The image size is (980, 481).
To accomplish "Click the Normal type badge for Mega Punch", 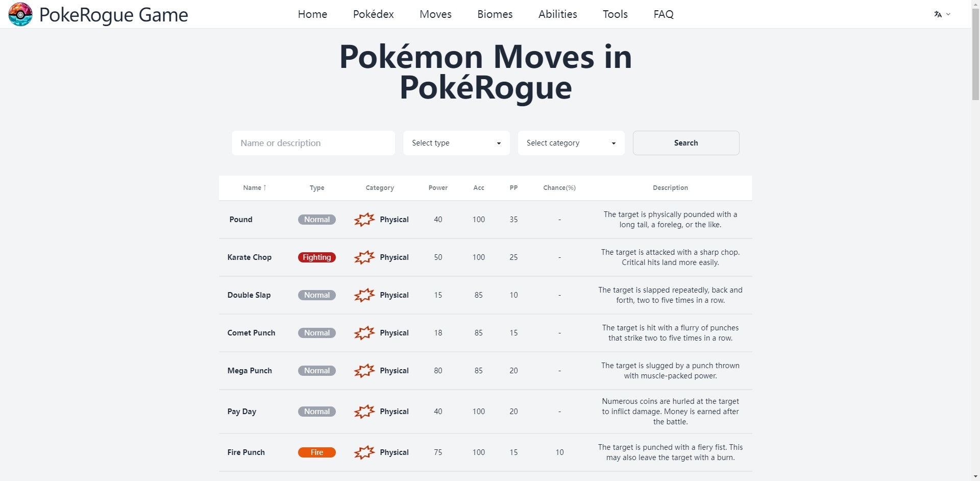I will (x=317, y=371).
